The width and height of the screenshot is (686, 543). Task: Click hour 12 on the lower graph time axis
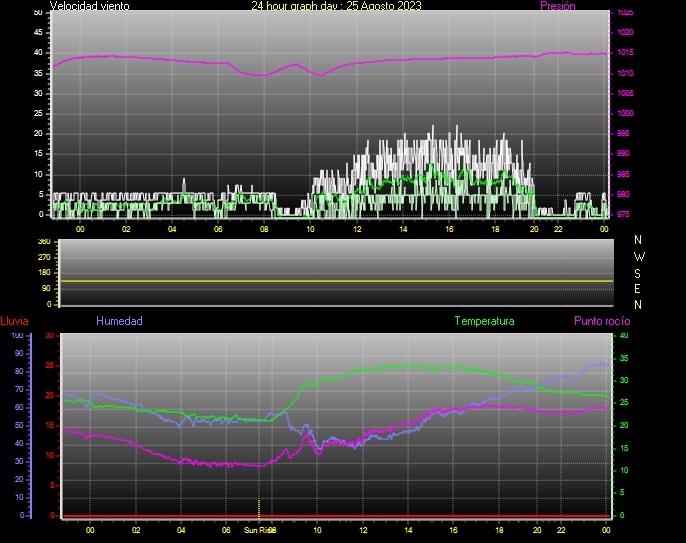point(363,530)
